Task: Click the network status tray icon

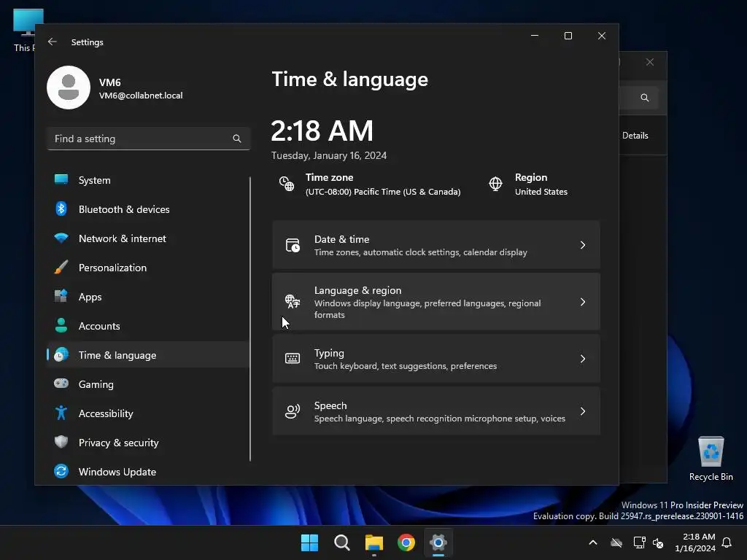Action: click(x=639, y=542)
